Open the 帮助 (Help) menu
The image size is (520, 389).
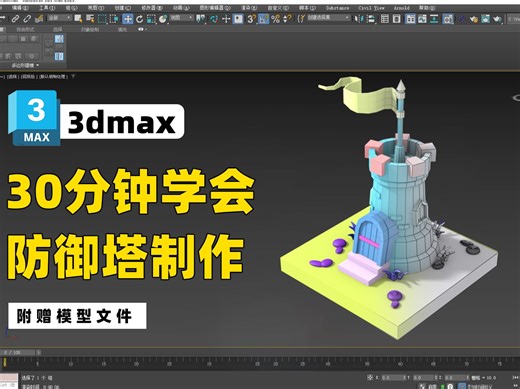click(x=428, y=8)
